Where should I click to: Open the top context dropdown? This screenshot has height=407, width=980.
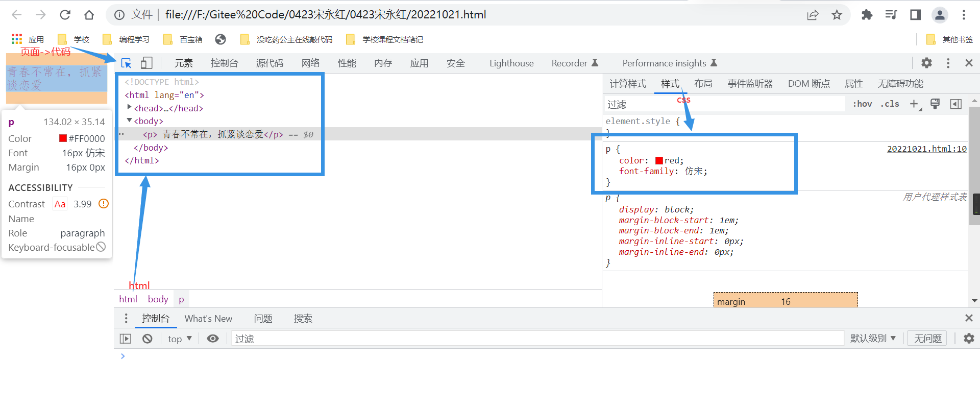180,339
